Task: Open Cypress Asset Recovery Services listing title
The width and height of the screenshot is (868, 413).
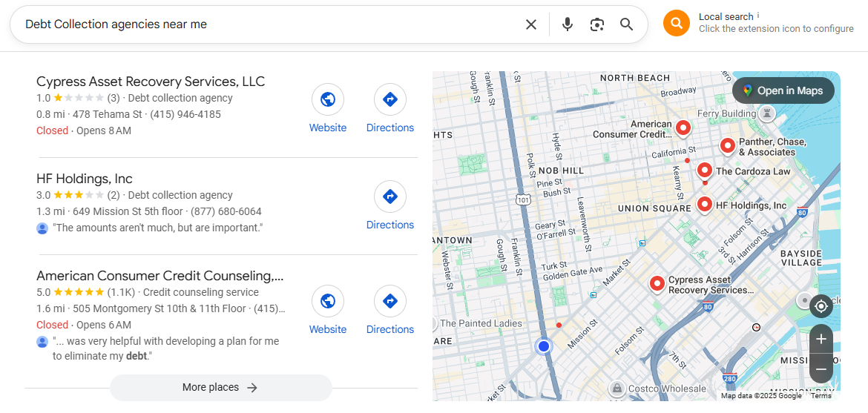Action: pyautogui.click(x=151, y=82)
